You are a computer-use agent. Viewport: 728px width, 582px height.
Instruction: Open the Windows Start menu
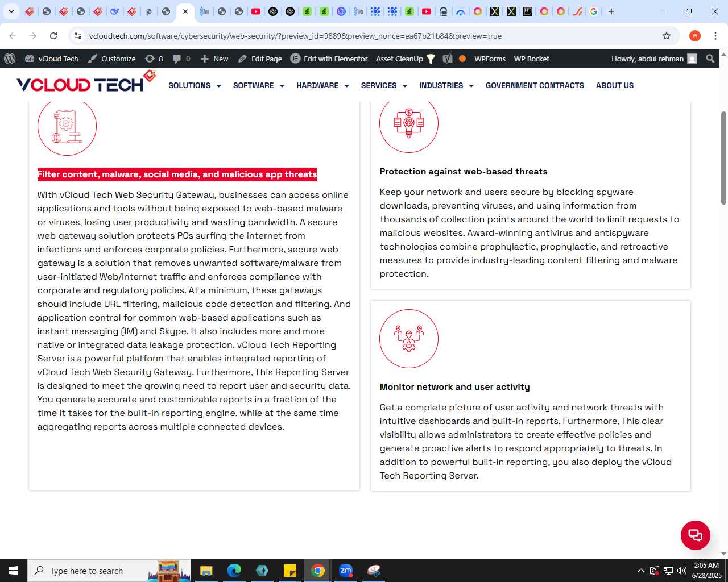point(14,571)
